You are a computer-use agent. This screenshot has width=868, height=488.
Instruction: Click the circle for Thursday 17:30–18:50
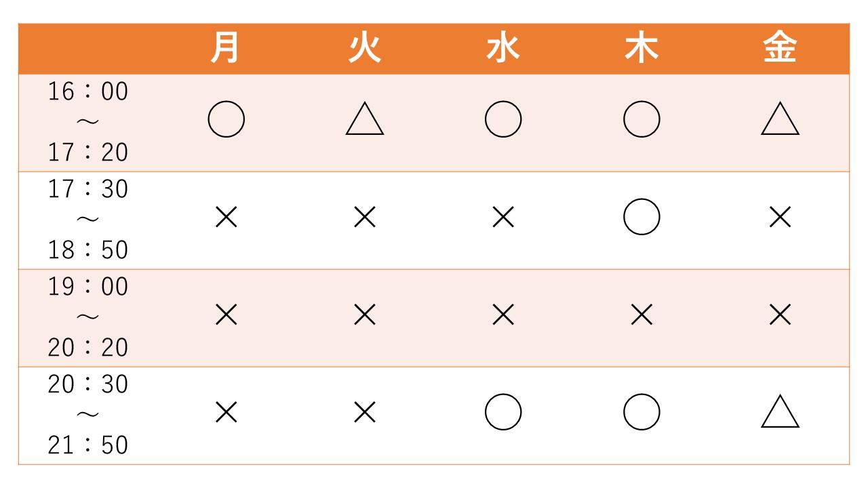point(642,218)
